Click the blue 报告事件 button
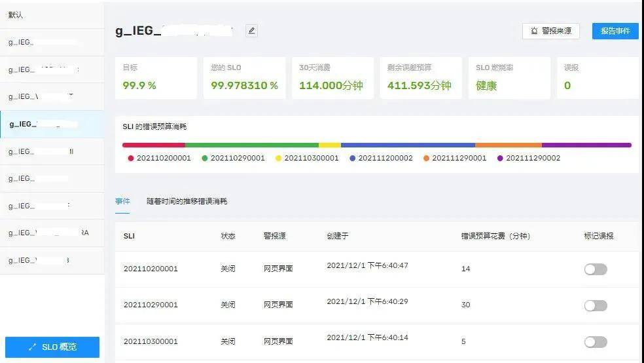Screen dimensions: 644x363 point(615,31)
